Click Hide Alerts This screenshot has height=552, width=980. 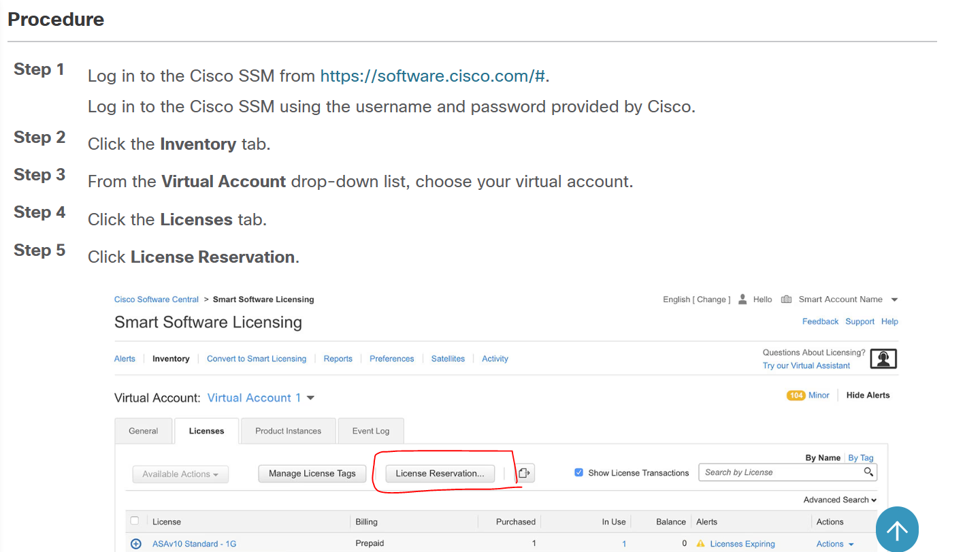[x=868, y=395]
